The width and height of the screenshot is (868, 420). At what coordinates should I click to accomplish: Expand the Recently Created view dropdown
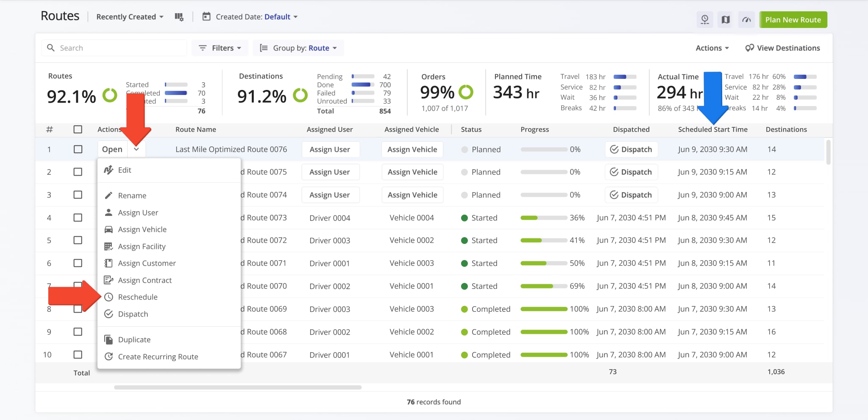(130, 17)
